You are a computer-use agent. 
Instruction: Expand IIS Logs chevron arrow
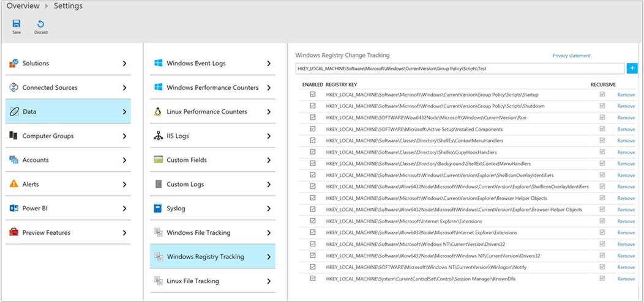tap(269, 136)
